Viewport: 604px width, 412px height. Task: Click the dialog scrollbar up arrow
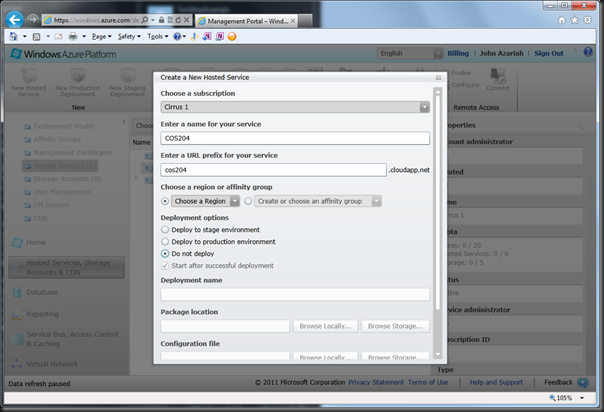(x=438, y=92)
